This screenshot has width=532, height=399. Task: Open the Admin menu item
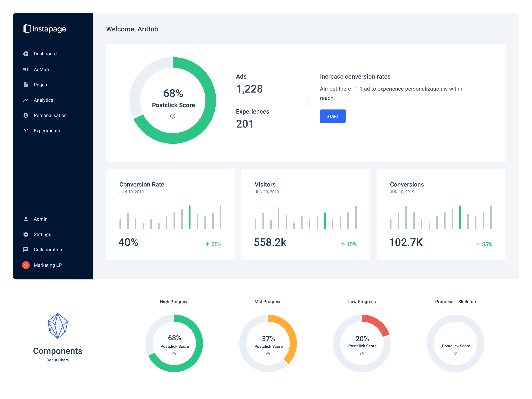pyautogui.click(x=41, y=219)
